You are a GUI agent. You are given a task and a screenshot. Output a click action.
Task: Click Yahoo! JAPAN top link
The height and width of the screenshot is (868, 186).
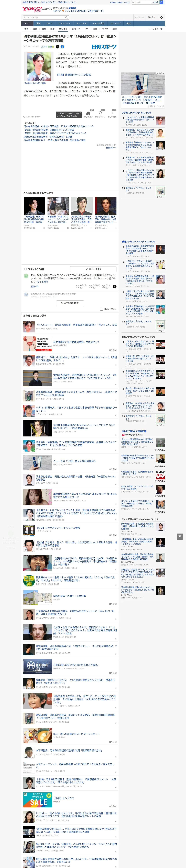tap(116, 2)
